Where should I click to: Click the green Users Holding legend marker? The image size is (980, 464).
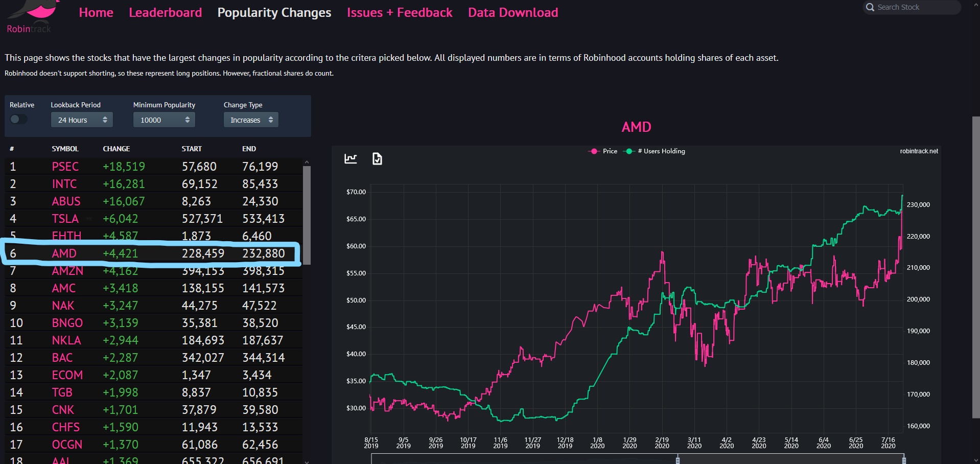point(629,151)
